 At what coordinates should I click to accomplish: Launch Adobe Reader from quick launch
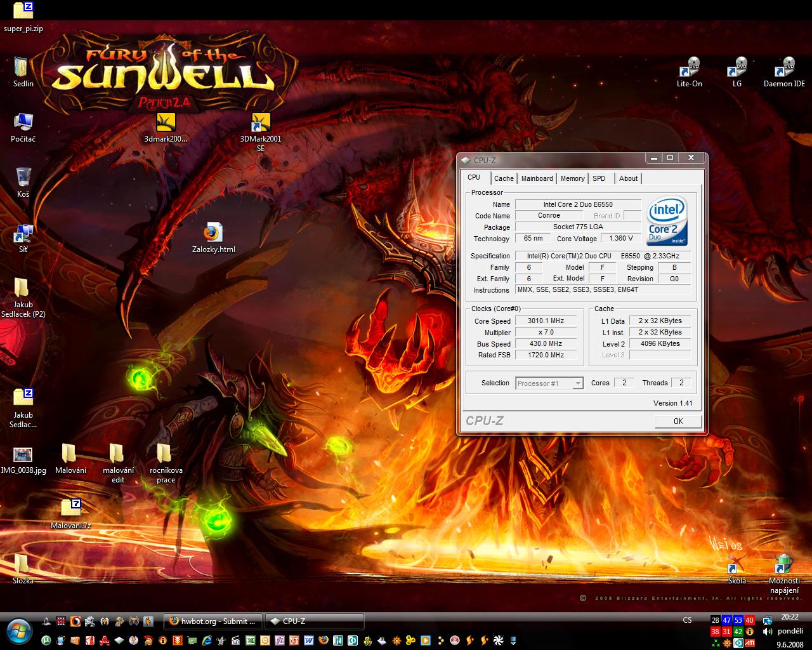(89, 640)
